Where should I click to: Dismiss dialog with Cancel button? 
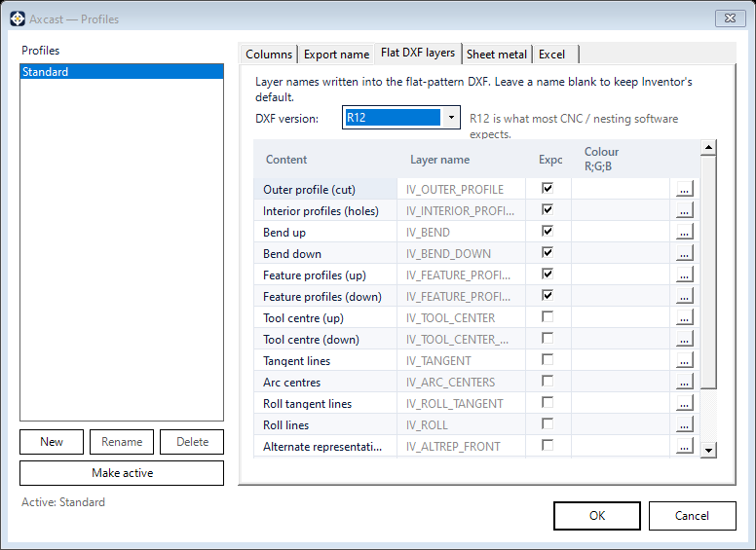692,516
